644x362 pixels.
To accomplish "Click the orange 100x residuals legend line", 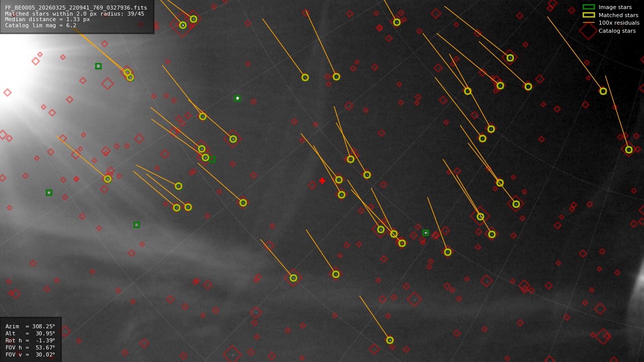I will pyautogui.click(x=589, y=23).
